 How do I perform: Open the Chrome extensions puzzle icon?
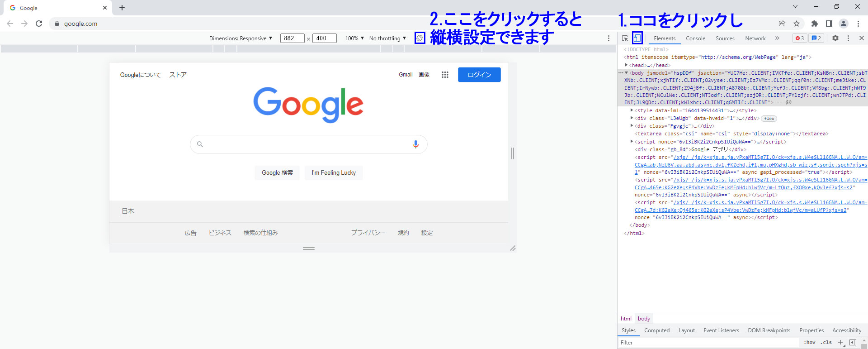pyautogui.click(x=814, y=24)
